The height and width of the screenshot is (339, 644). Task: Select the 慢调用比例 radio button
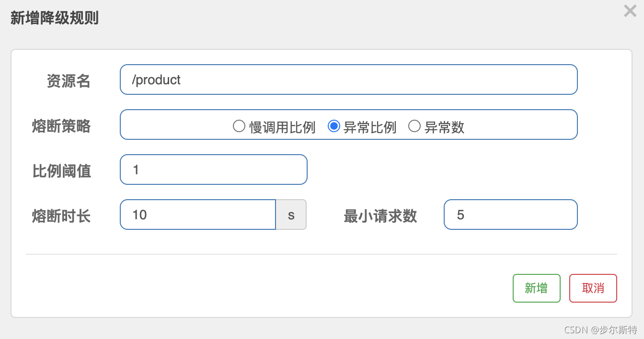(x=239, y=126)
